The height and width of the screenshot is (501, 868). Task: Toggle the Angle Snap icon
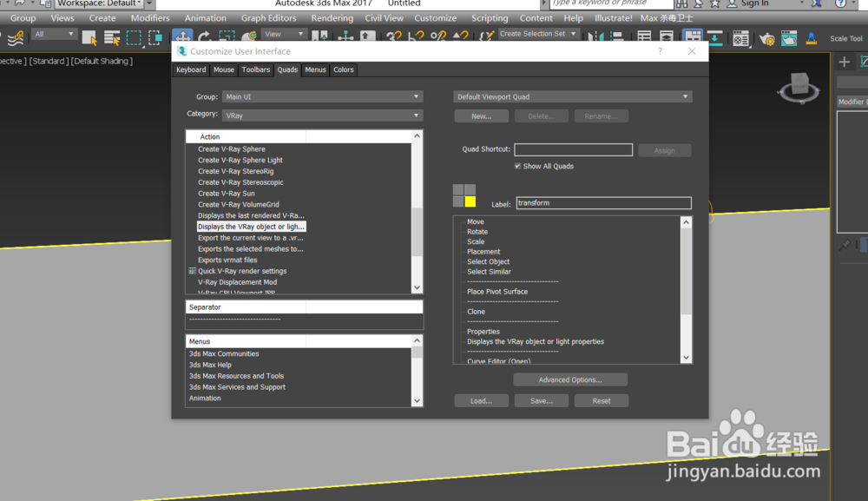pyautogui.click(x=416, y=37)
